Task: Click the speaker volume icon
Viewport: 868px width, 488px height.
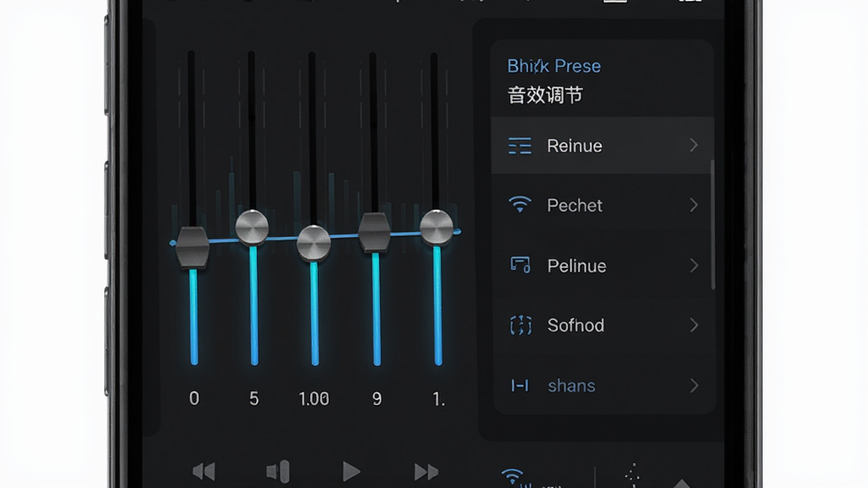Action: [x=278, y=471]
